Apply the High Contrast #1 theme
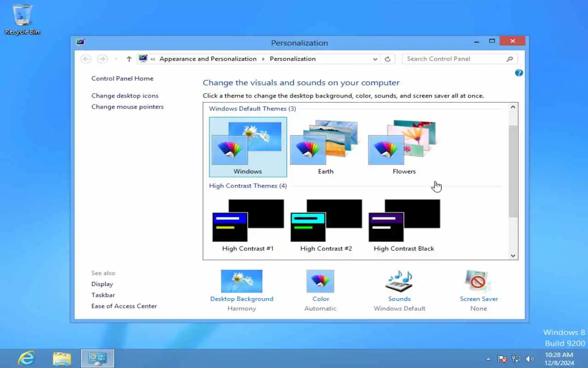The image size is (588, 368). (x=248, y=225)
